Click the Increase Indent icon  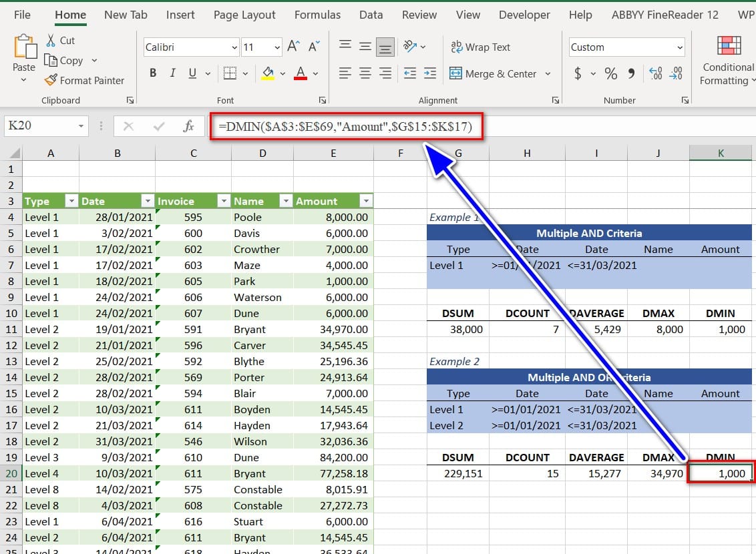pos(430,73)
